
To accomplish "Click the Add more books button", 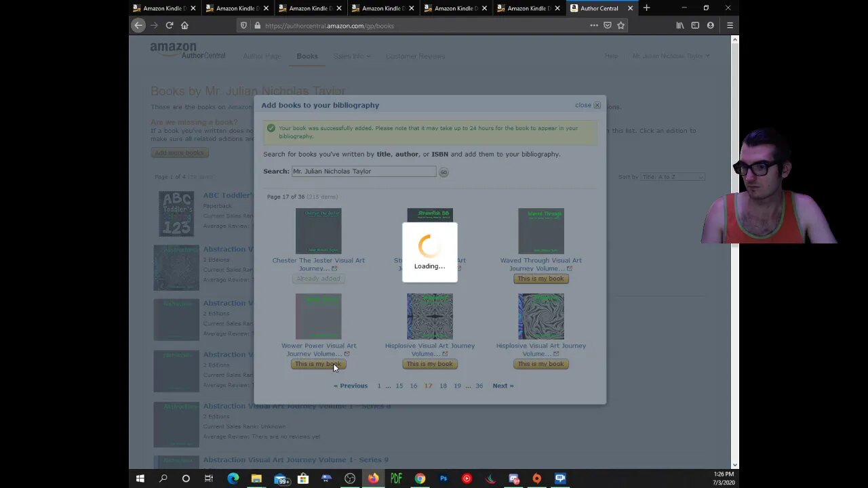I will click(179, 152).
